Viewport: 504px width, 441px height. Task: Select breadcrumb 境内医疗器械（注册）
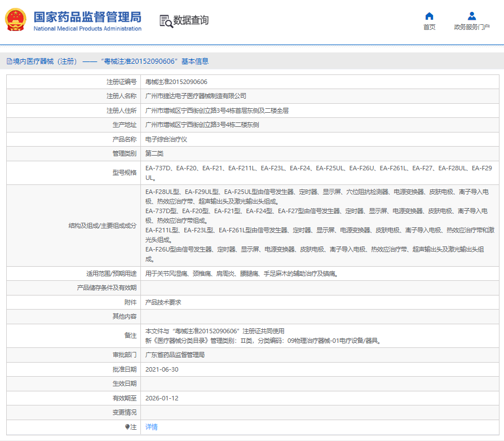[x=45, y=61]
